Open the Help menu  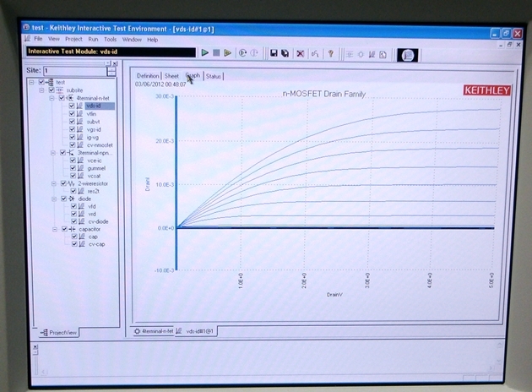point(152,40)
